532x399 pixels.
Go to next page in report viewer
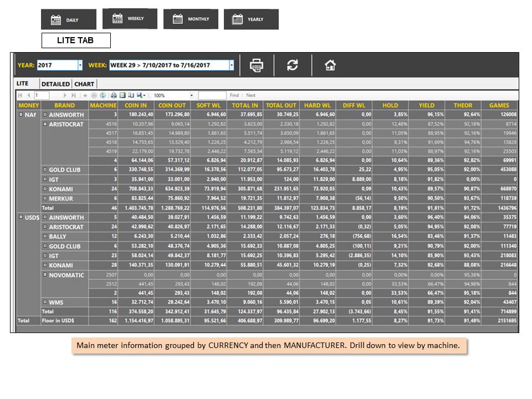click(65, 95)
